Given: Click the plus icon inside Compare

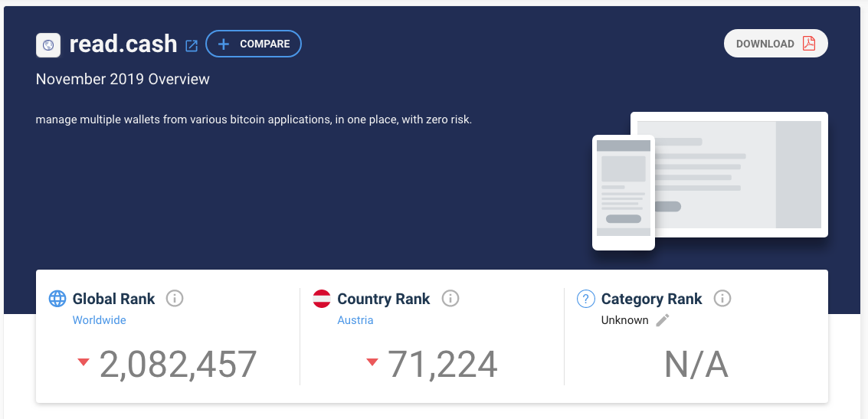Looking at the screenshot, I should pos(224,44).
